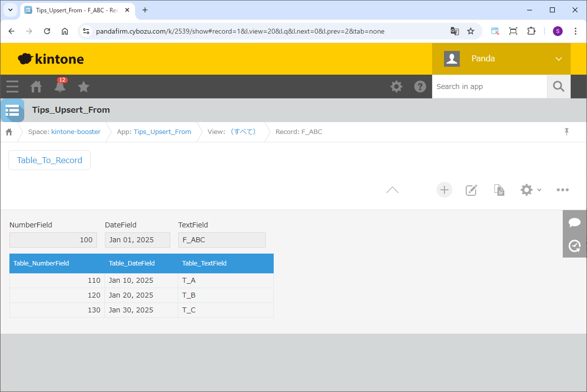The image size is (587, 392).
Task: Bookmark this page with the browser star
Action: tap(471, 31)
